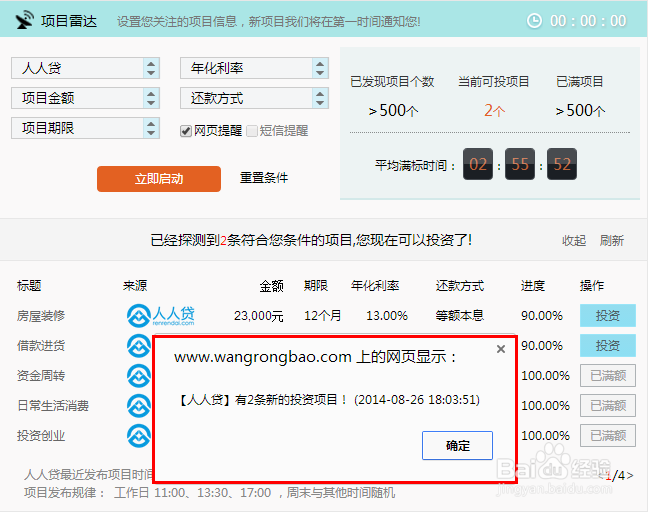Open the 投资创业 project title
The image size is (648, 512).
click(41, 436)
